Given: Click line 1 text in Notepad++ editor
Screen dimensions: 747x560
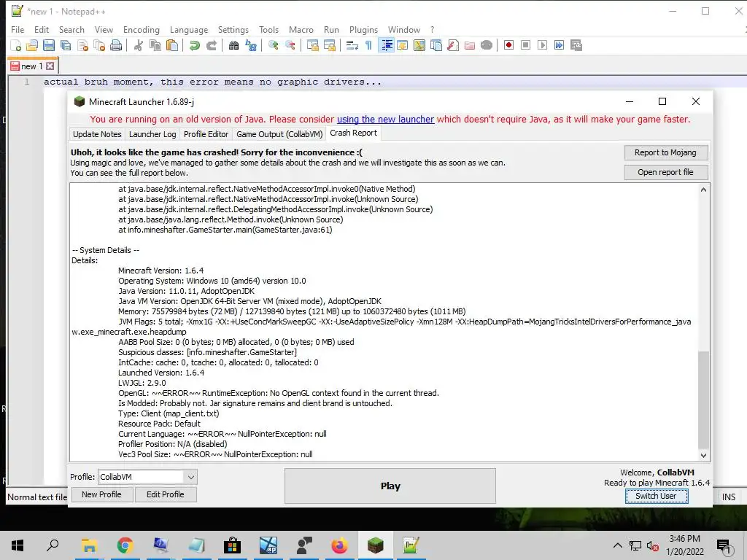Looking at the screenshot, I should pos(212,82).
